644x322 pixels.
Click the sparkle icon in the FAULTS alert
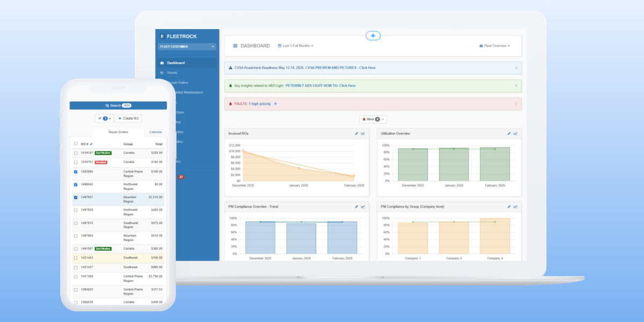276,104
